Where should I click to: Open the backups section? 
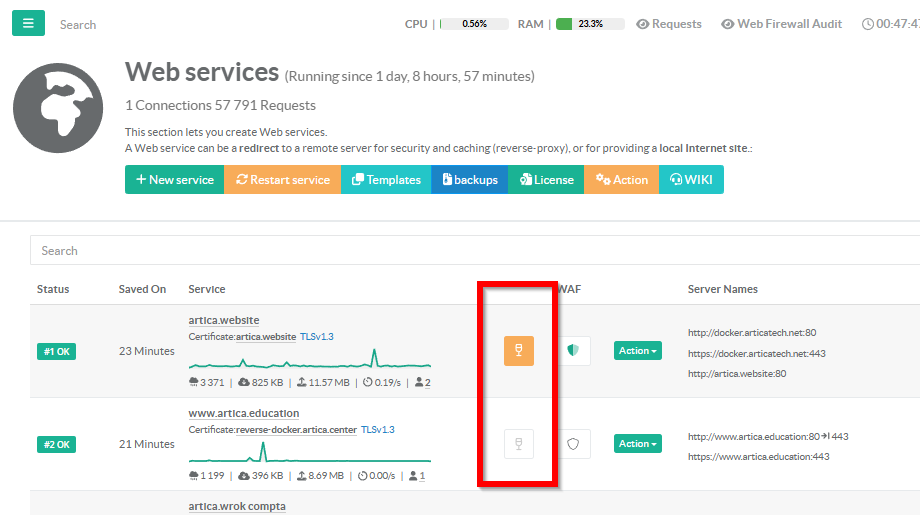point(469,180)
